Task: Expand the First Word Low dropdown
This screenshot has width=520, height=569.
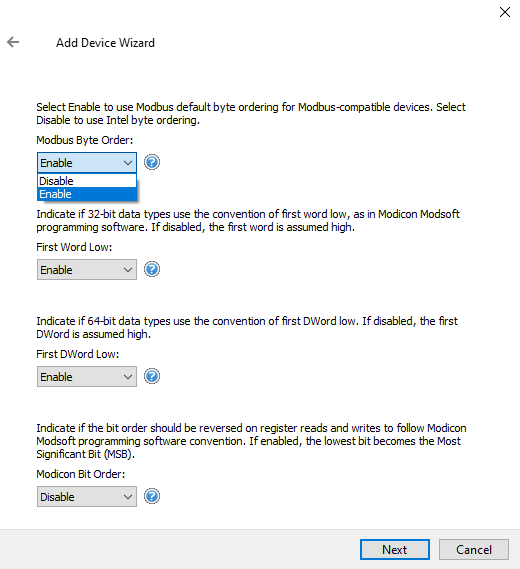Action: tap(87, 270)
